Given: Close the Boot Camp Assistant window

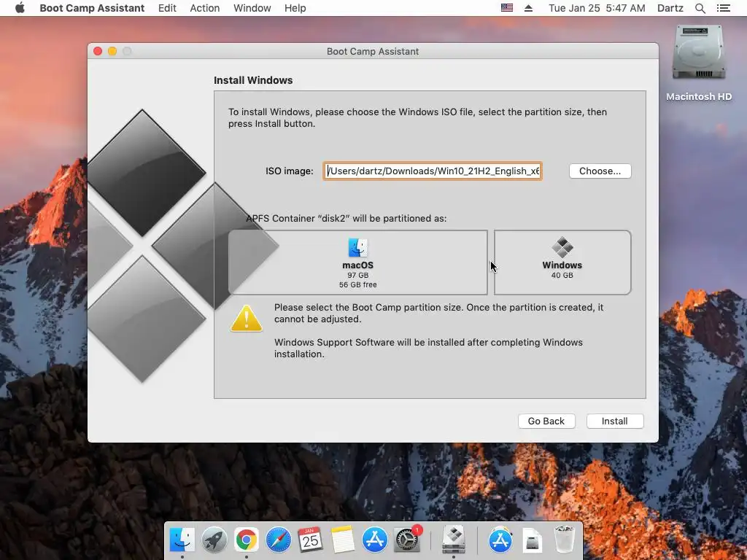Looking at the screenshot, I should tap(98, 51).
